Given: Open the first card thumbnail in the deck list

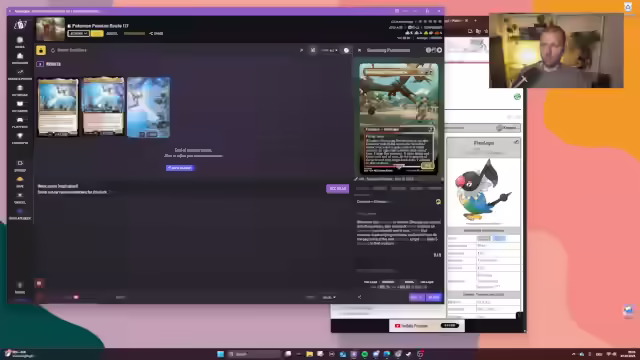Looking at the screenshot, I should point(58,107).
